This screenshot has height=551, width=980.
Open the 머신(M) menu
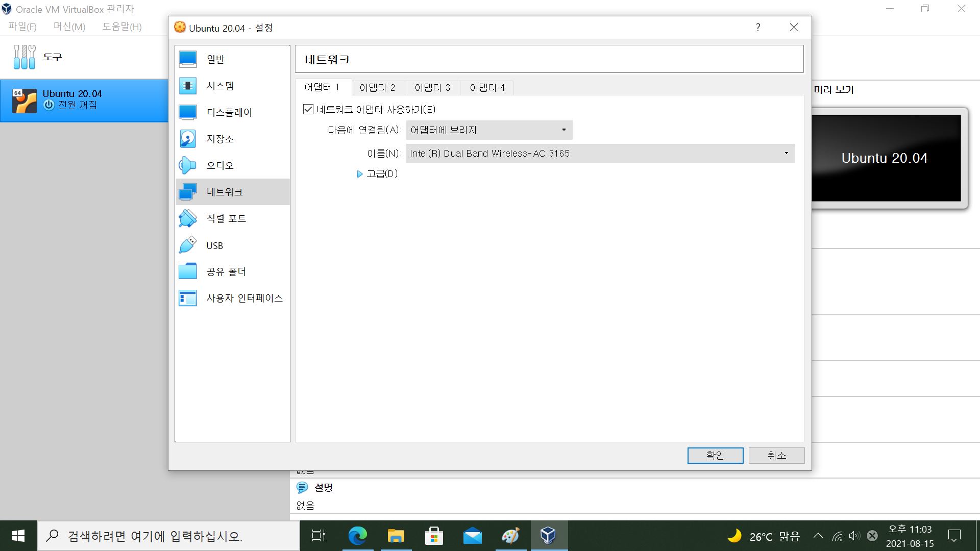click(69, 27)
